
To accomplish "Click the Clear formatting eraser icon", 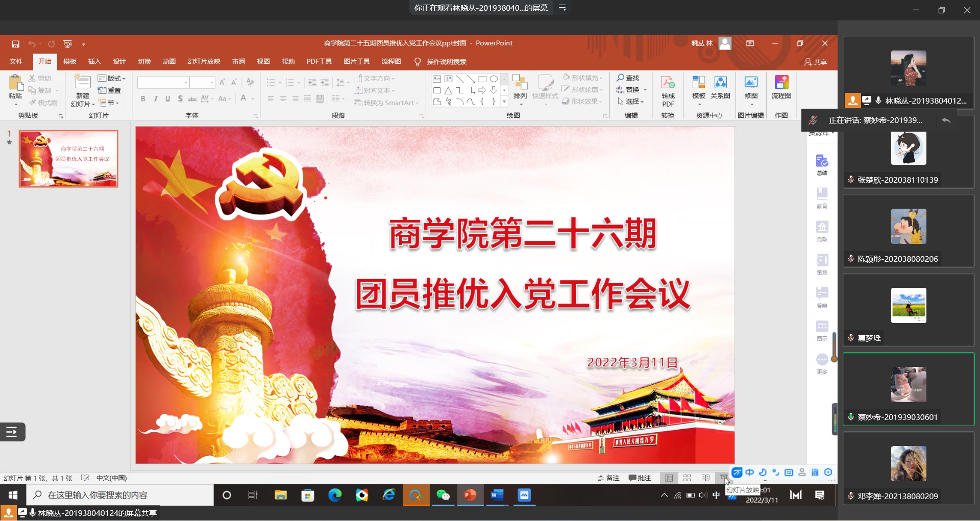I will (250, 82).
